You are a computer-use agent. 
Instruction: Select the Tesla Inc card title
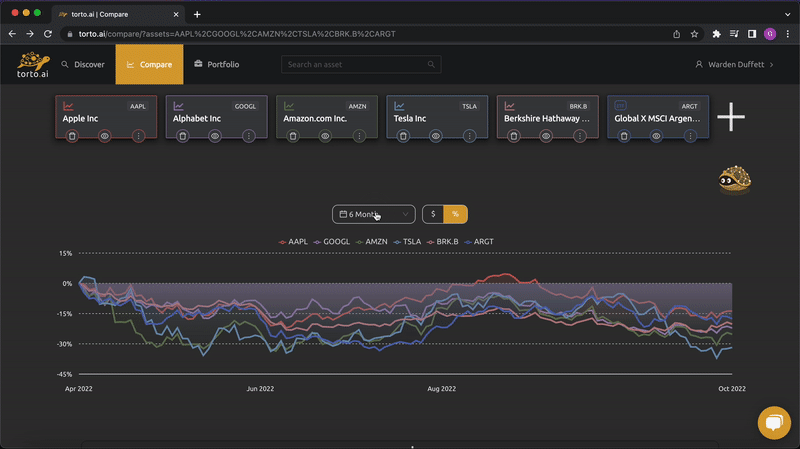pyautogui.click(x=410, y=118)
